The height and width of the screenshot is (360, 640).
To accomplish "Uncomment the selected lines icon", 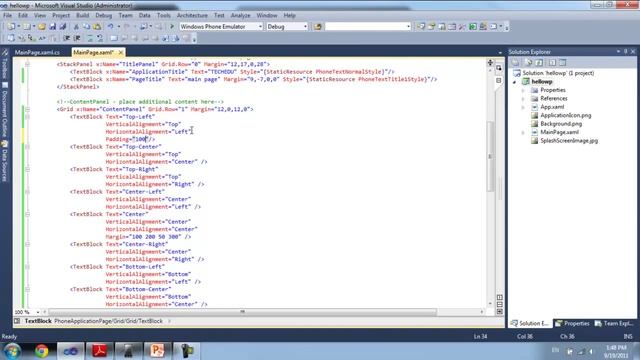I will 100,38.
